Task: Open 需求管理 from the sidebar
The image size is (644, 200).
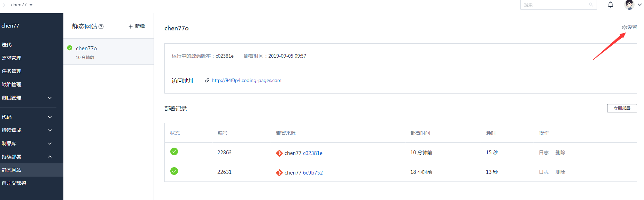Action: point(11,58)
